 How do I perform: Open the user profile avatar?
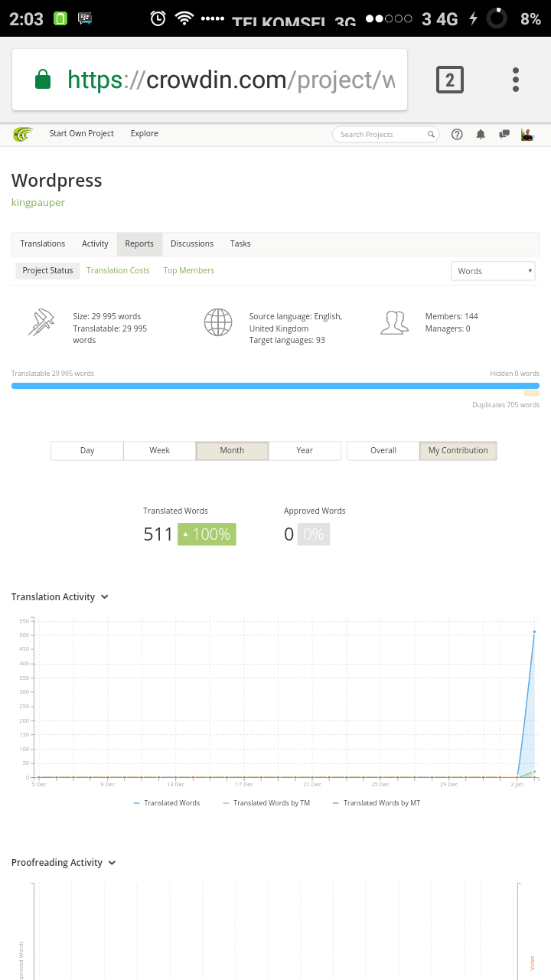tap(527, 134)
